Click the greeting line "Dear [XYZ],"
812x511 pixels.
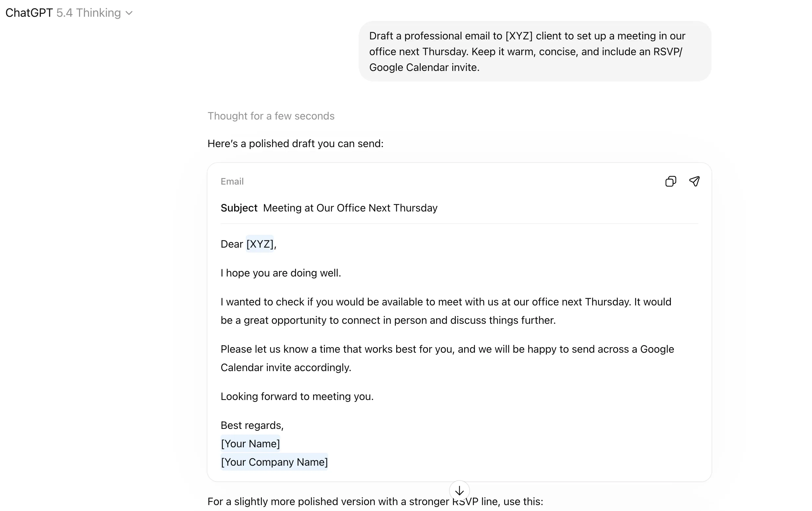pos(248,244)
